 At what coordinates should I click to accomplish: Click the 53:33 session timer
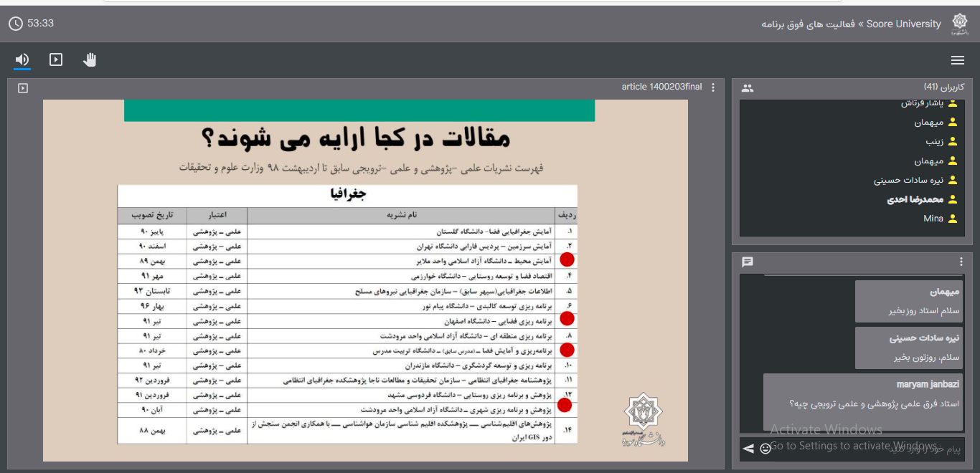tap(40, 24)
